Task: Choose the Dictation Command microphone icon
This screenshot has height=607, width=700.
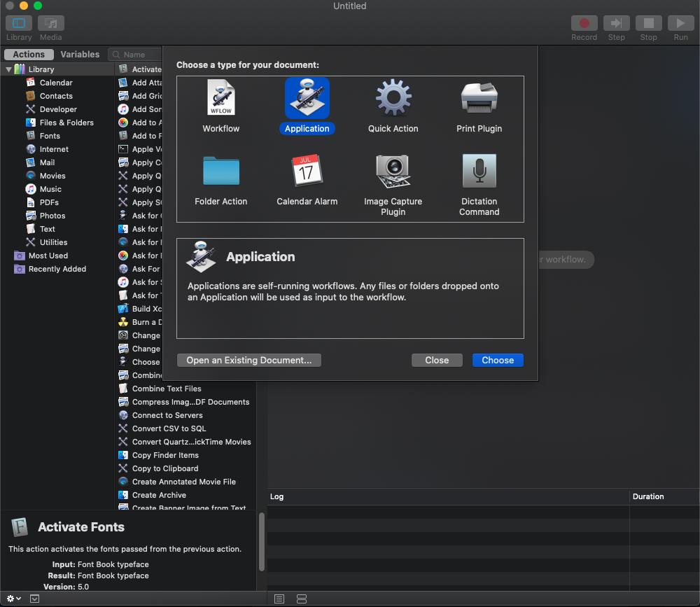Action: point(479,171)
